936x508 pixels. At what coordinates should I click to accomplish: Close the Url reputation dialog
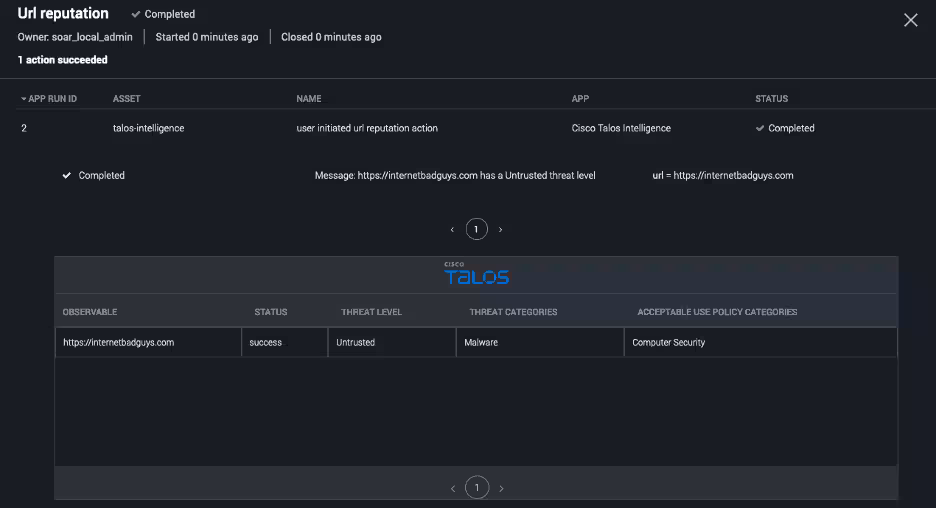(x=910, y=20)
